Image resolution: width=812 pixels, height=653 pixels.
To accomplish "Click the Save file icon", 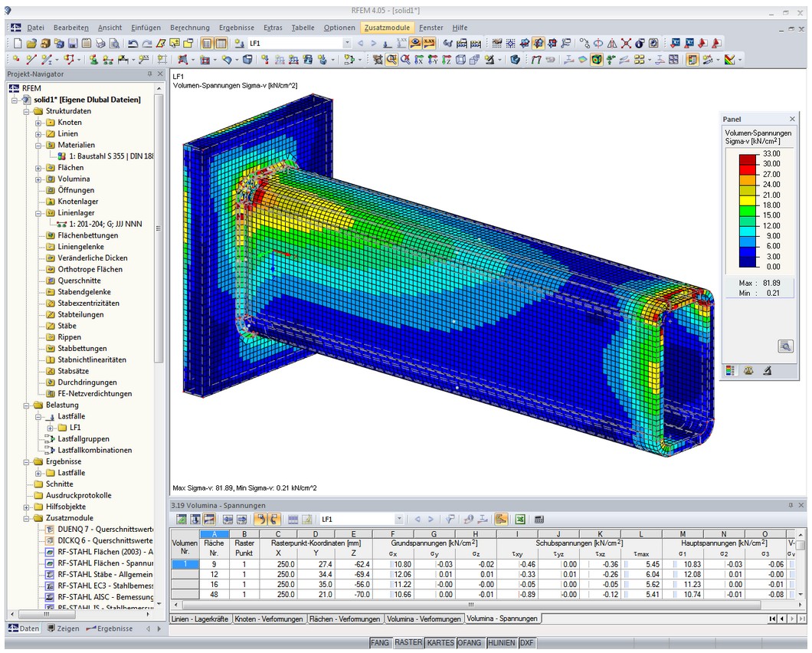I will pyautogui.click(x=73, y=44).
